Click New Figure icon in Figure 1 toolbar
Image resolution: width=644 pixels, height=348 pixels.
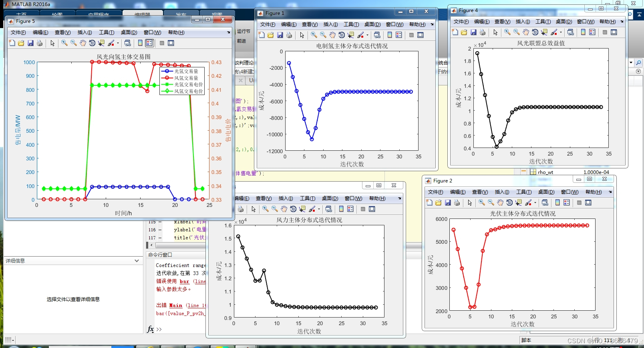(262, 35)
